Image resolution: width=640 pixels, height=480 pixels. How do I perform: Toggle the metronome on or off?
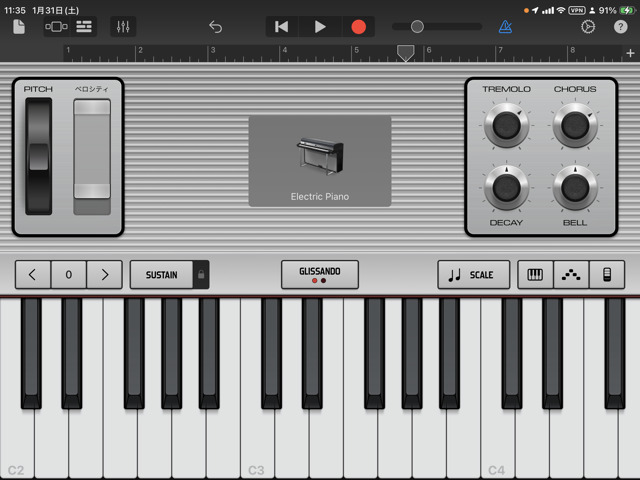click(x=505, y=27)
